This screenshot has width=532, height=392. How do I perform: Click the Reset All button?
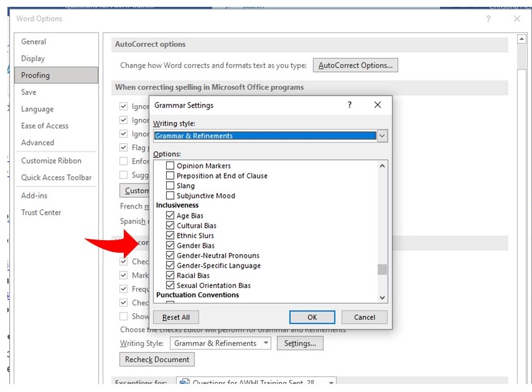175,317
